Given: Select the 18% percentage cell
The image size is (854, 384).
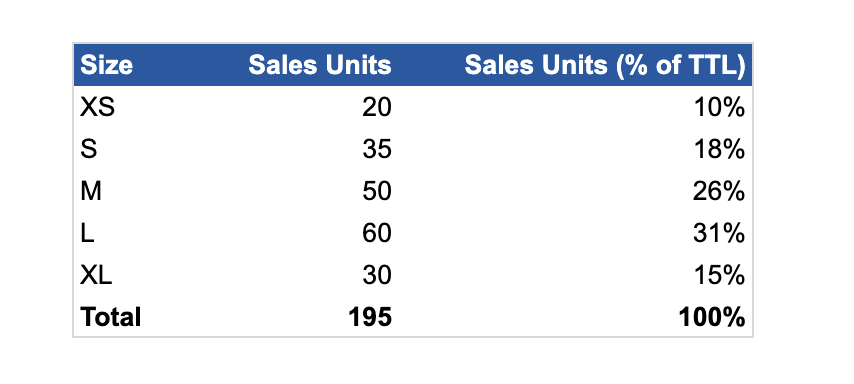Looking at the screenshot, I should [x=719, y=149].
